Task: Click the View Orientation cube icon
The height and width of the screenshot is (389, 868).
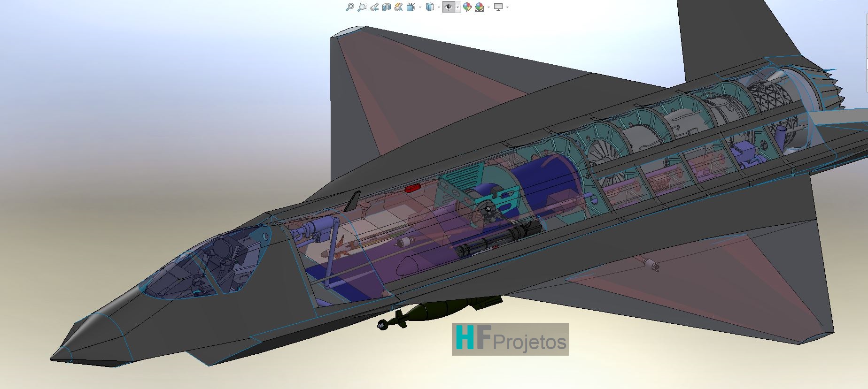Action: point(411,7)
